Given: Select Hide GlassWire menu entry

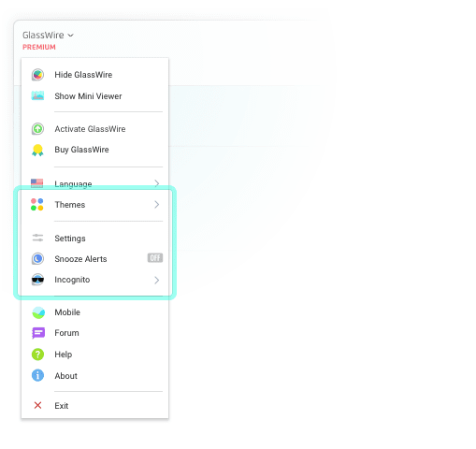Looking at the screenshot, I should 94,75.
